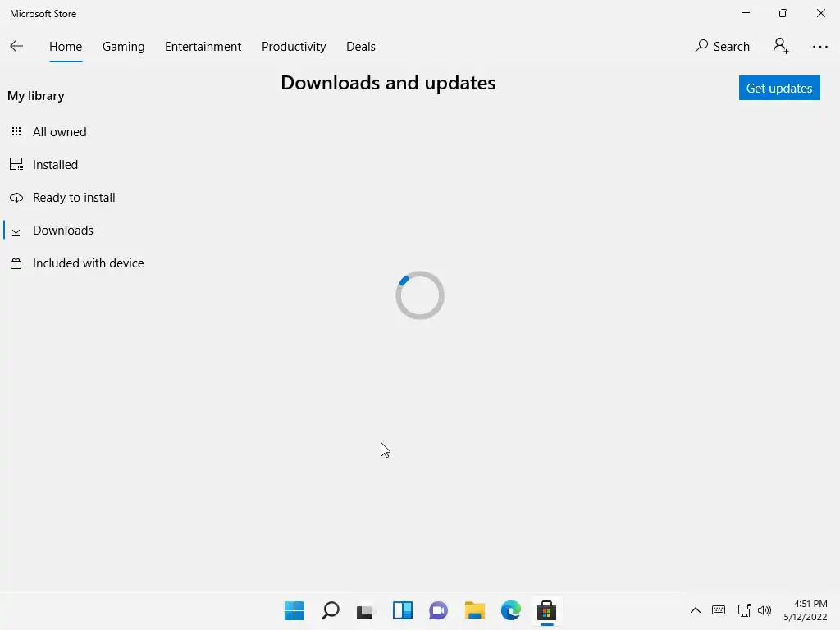Select Ready to install in sidebar
840x630 pixels.
[74, 197]
